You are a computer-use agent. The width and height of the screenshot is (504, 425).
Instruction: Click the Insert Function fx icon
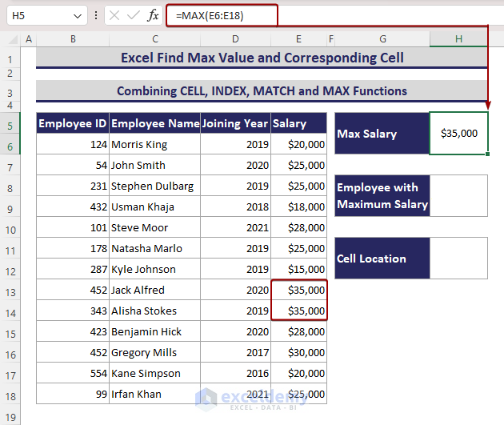tap(153, 15)
